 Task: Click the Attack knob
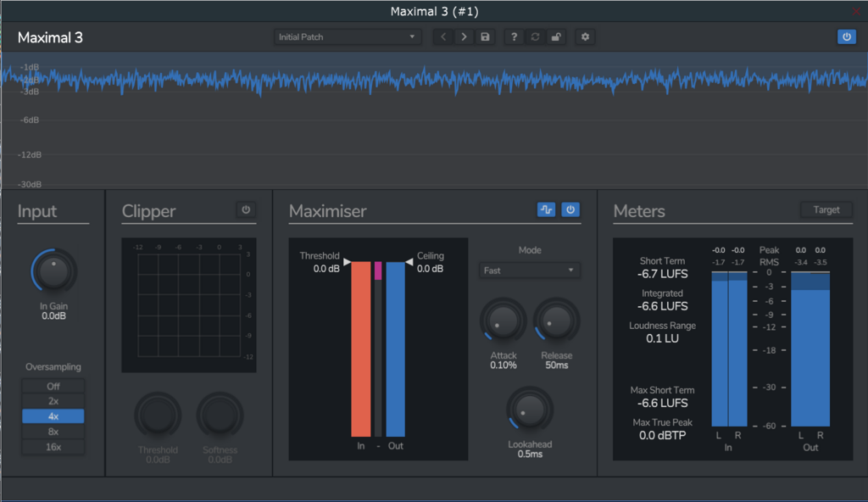click(504, 321)
